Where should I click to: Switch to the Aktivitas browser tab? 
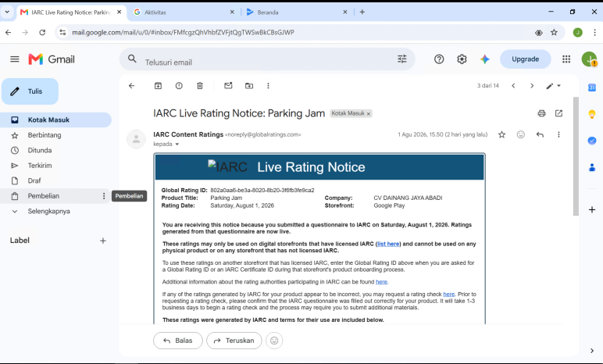pyautogui.click(x=183, y=12)
